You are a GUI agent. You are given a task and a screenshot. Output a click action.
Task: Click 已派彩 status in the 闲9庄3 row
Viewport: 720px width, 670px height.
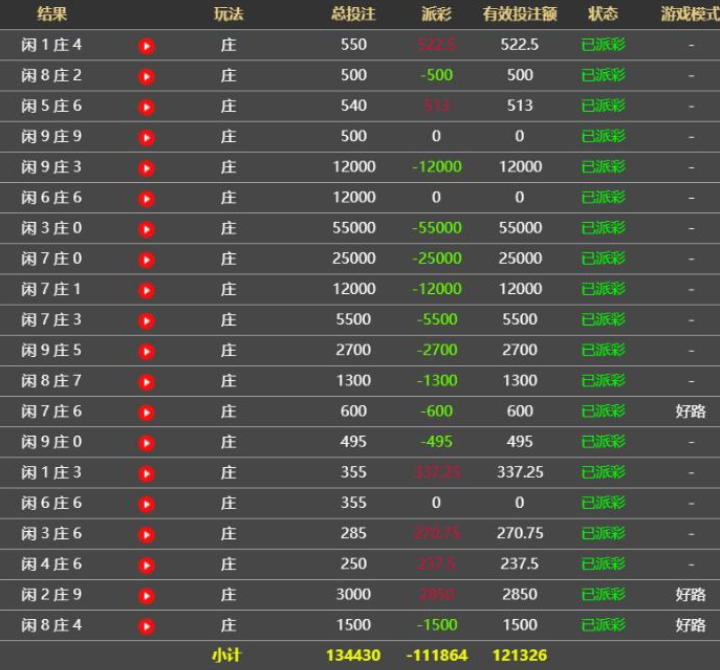(x=603, y=167)
